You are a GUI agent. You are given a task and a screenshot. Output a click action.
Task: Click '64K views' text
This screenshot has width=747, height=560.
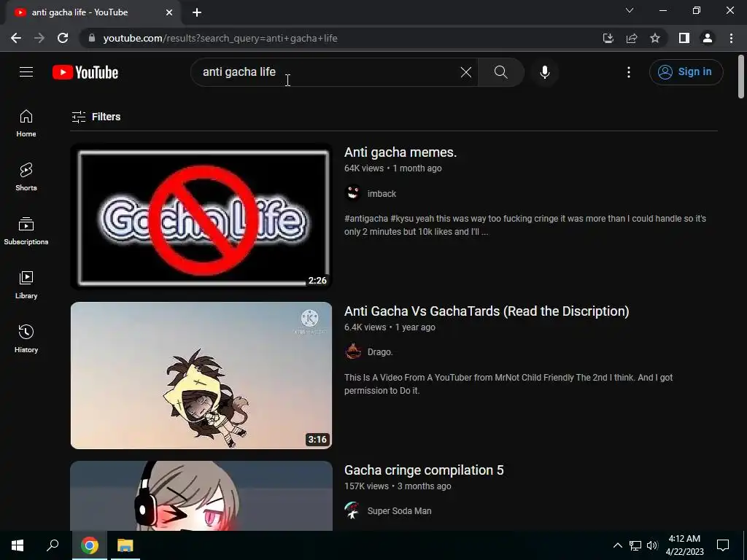[x=364, y=168]
